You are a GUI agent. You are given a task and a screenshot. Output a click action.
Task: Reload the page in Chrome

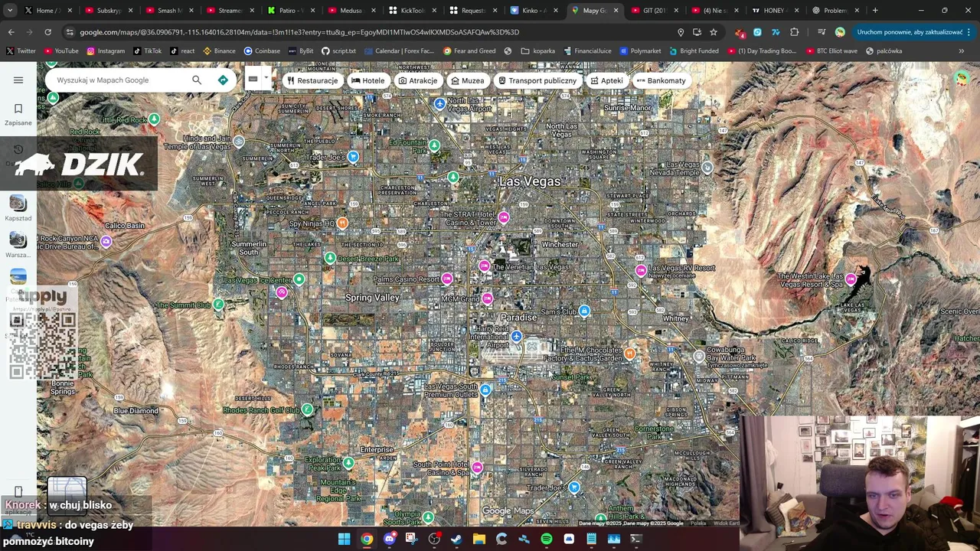[x=47, y=32]
